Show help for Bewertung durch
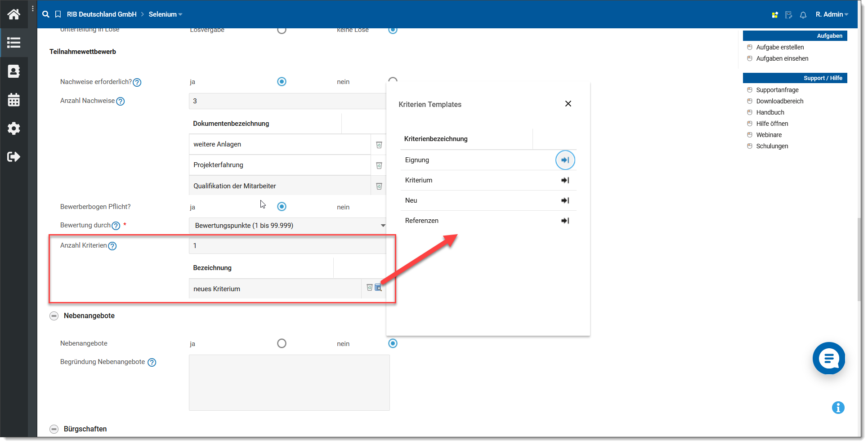The height and width of the screenshot is (444, 868). coord(116,226)
